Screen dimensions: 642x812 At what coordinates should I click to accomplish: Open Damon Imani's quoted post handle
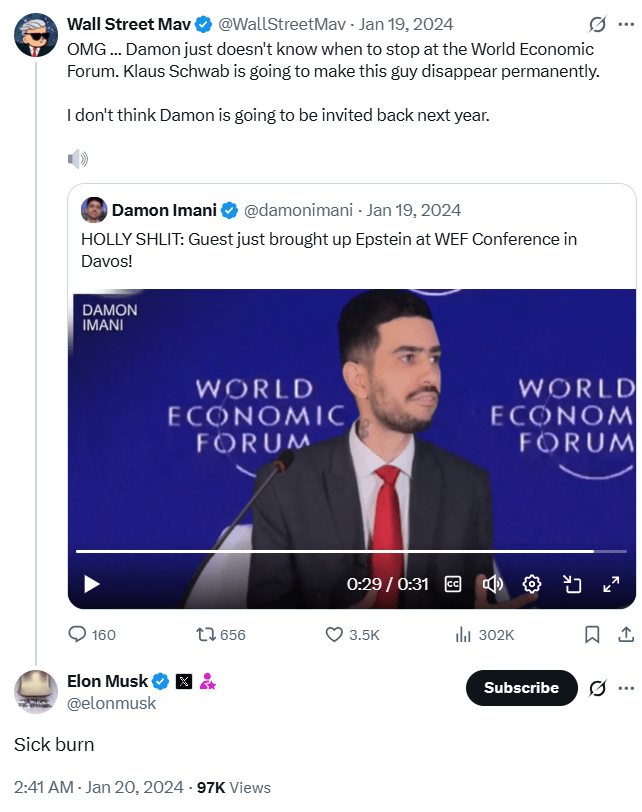300,210
